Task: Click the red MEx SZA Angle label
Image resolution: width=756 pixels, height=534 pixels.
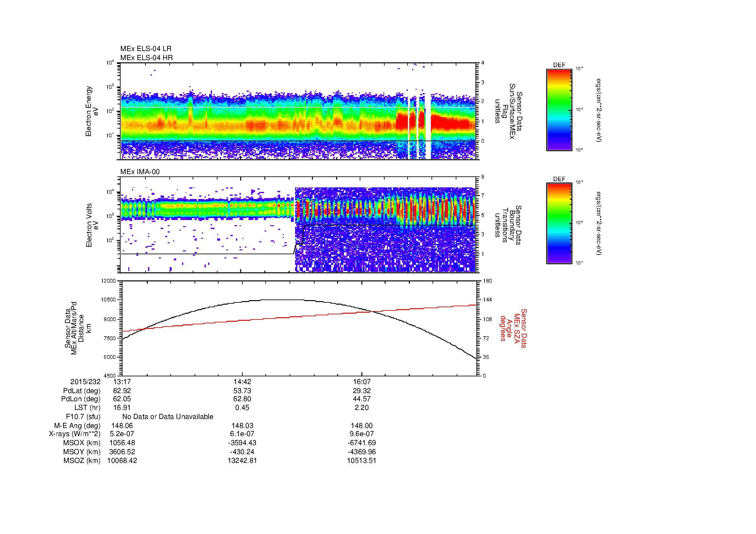Action: 514,328
